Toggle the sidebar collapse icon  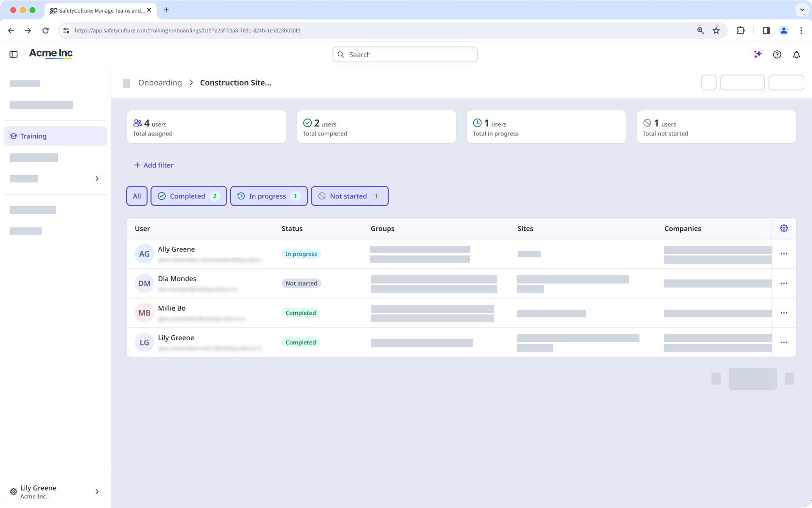[x=14, y=55]
